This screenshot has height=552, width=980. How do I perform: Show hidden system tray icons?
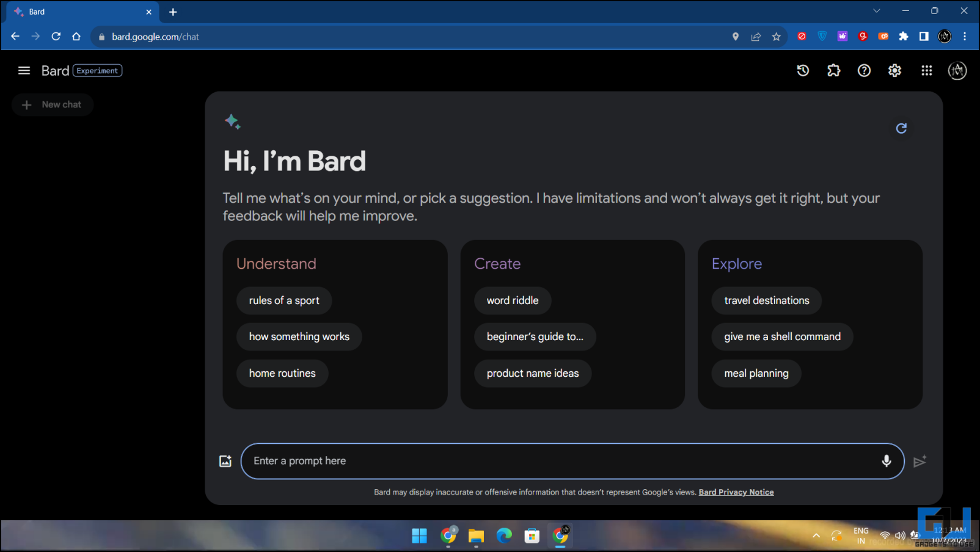(x=816, y=536)
